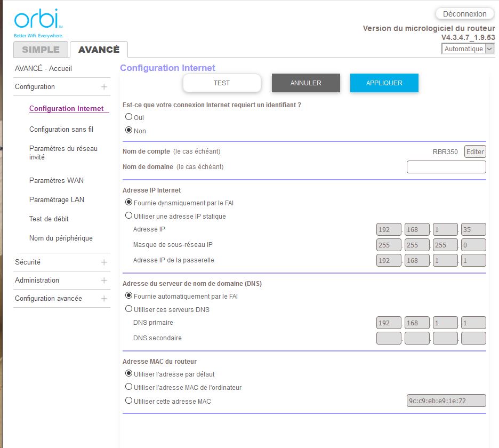Click the TEST button
The image size is (499, 448).
[x=222, y=83]
